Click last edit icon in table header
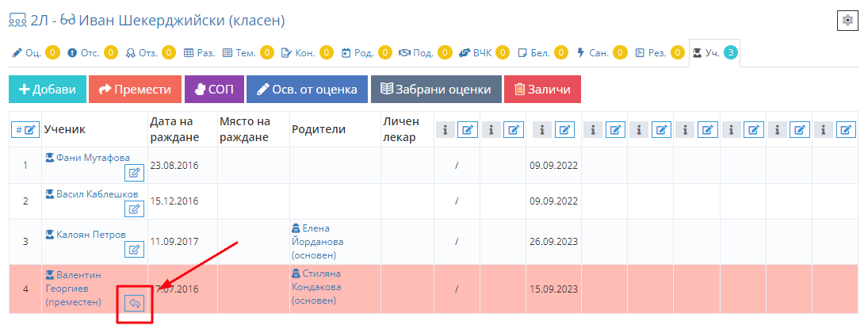 coord(847,130)
